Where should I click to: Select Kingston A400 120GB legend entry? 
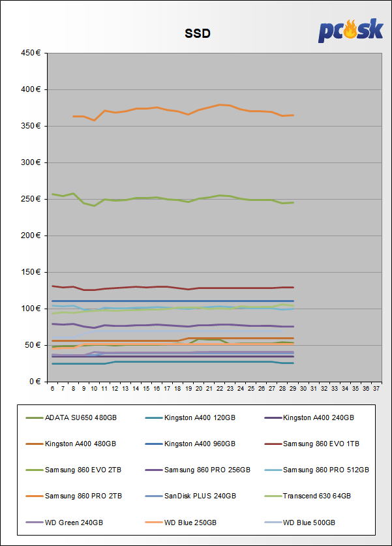pos(190,417)
